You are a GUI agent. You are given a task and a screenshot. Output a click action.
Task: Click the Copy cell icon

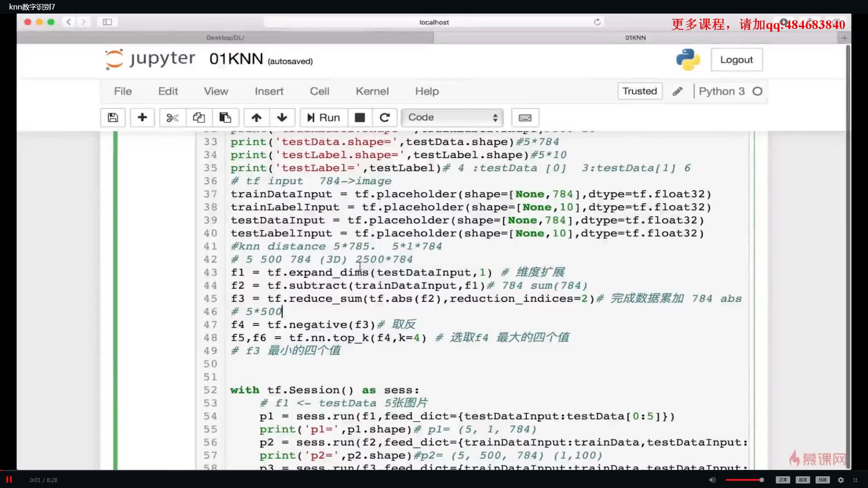198,117
